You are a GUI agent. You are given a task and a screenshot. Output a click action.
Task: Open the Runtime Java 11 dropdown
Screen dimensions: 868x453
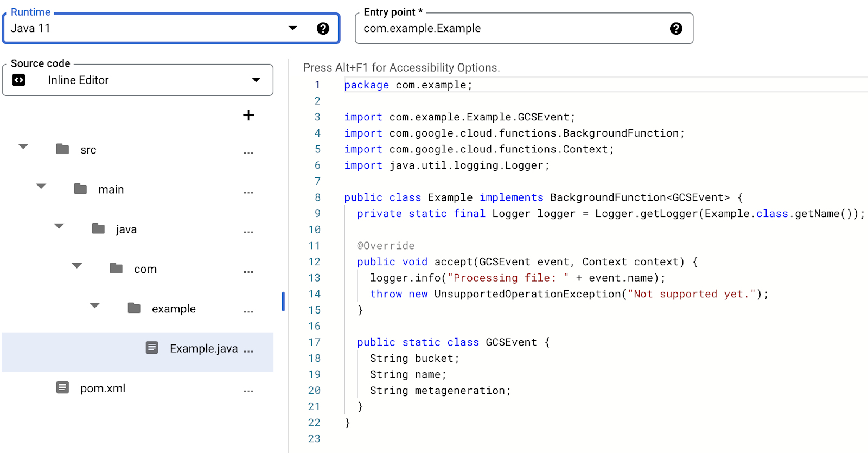point(292,28)
